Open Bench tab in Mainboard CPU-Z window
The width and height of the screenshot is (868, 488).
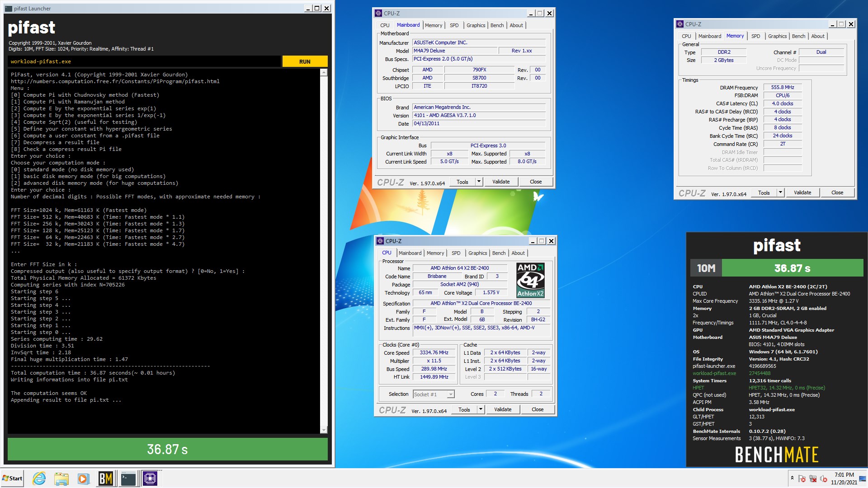(497, 25)
